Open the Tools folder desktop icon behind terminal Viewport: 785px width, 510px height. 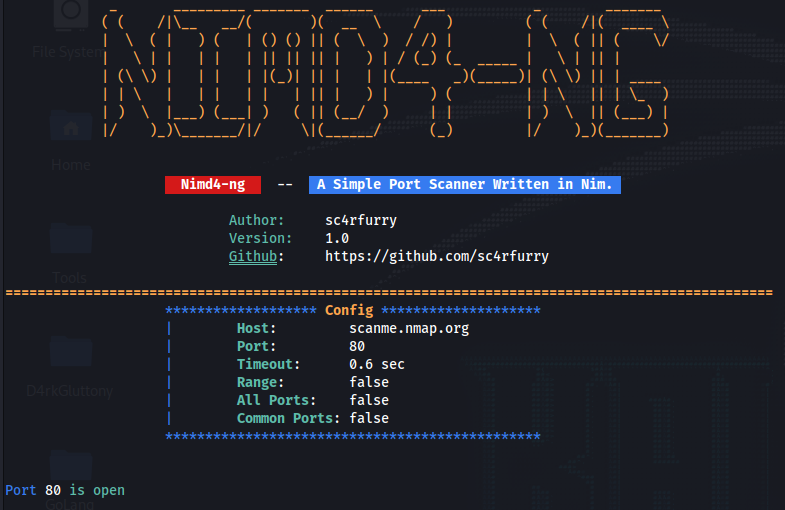[x=70, y=254]
